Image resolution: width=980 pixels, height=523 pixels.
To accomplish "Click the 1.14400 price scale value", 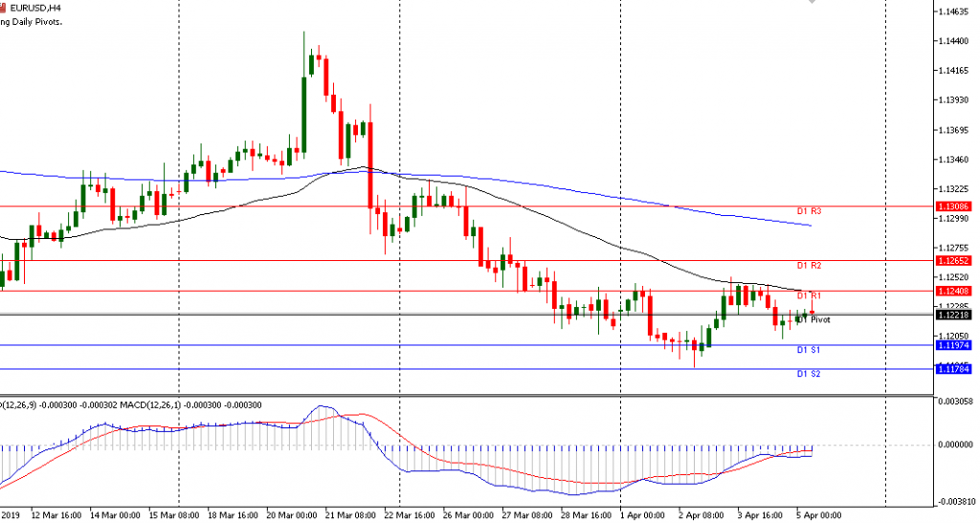I will point(954,41).
